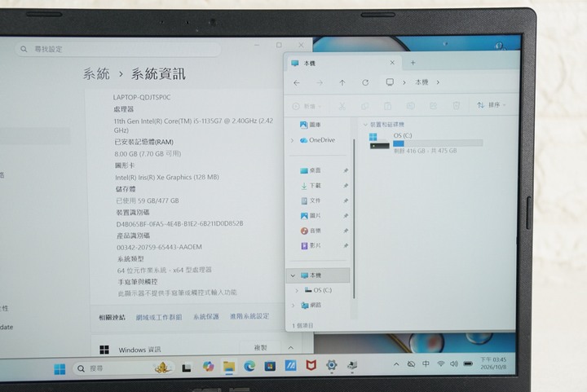The image size is (587, 392).
Task: Open 圖片 in the Explorer sidebar
Action: pos(311,215)
